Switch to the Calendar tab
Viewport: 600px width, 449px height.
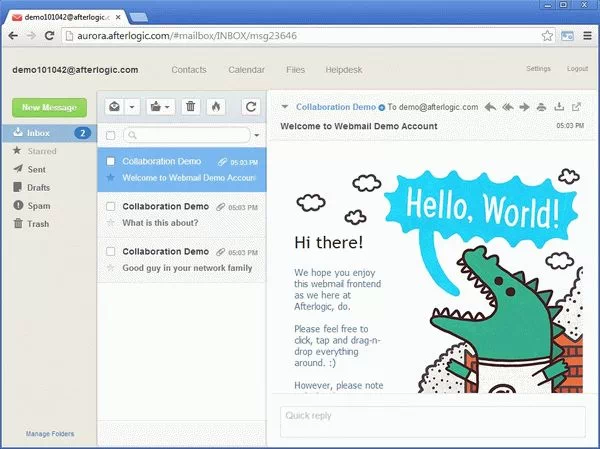246,70
